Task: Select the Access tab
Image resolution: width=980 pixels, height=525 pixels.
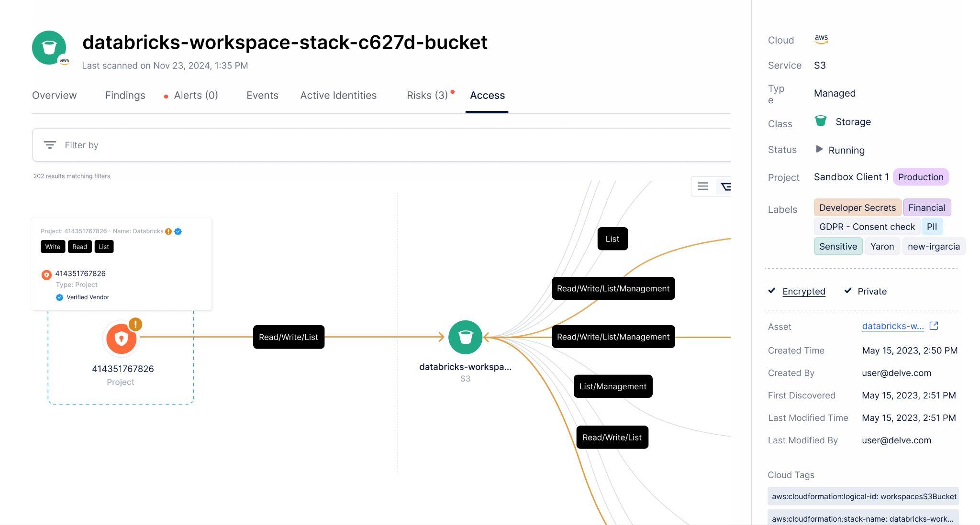Action: (487, 95)
